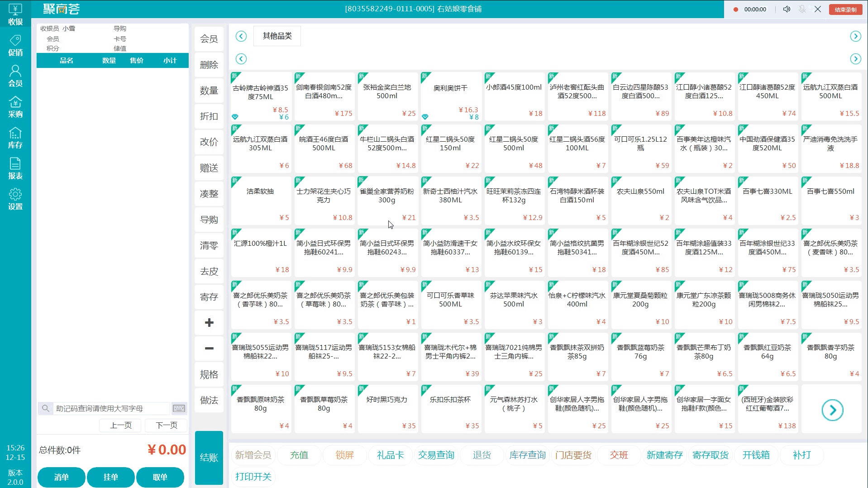Open the 采购 purchasing sidebar icon
The width and height of the screenshot is (868, 488).
coord(15,107)
